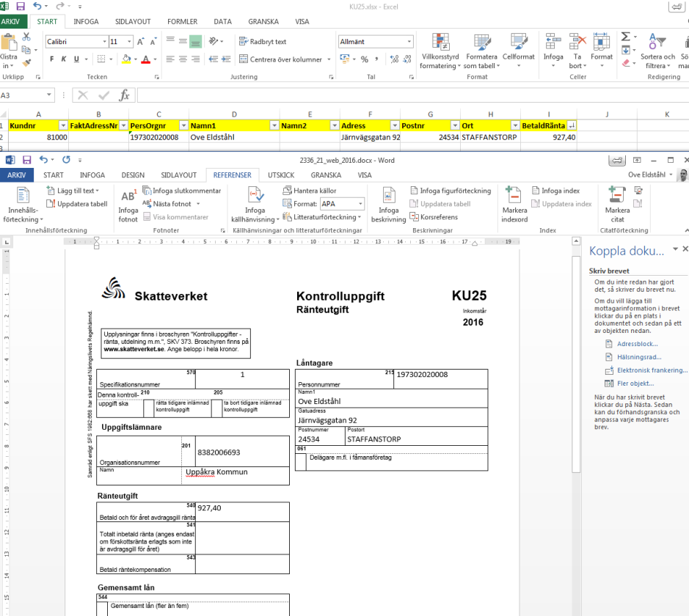Click Infoga beskrivning in Word
Viewport: 689px width, 616px height.
tap(388, 204)
